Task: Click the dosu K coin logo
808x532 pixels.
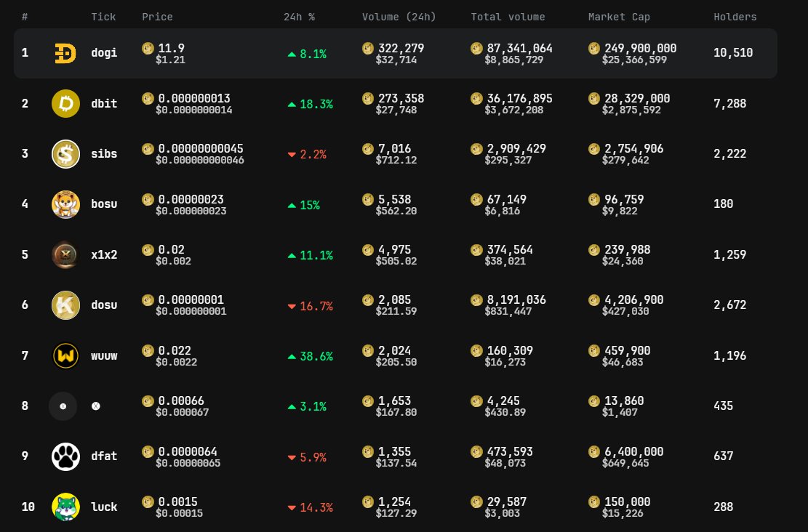Action: click(65, 305)
